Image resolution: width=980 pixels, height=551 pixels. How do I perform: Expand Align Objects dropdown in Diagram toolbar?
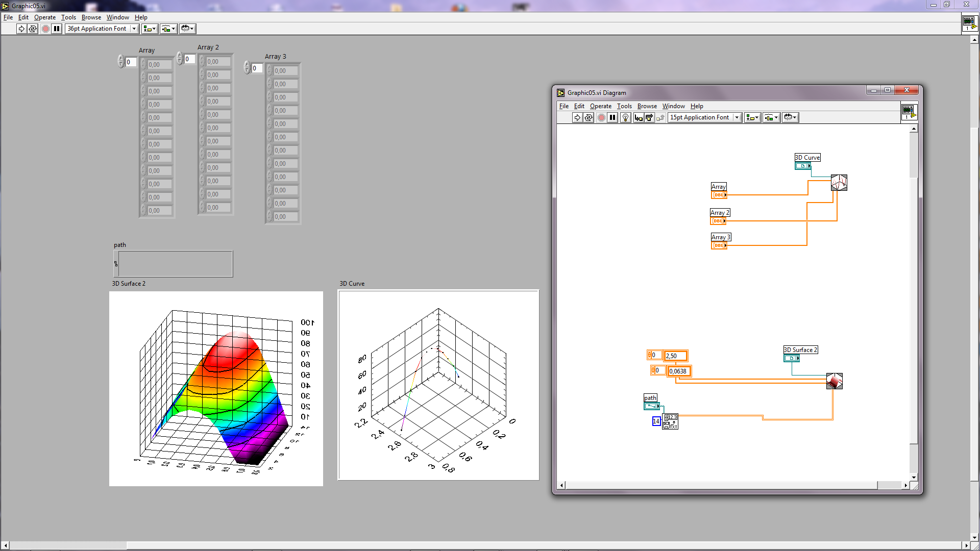[752, 117]
